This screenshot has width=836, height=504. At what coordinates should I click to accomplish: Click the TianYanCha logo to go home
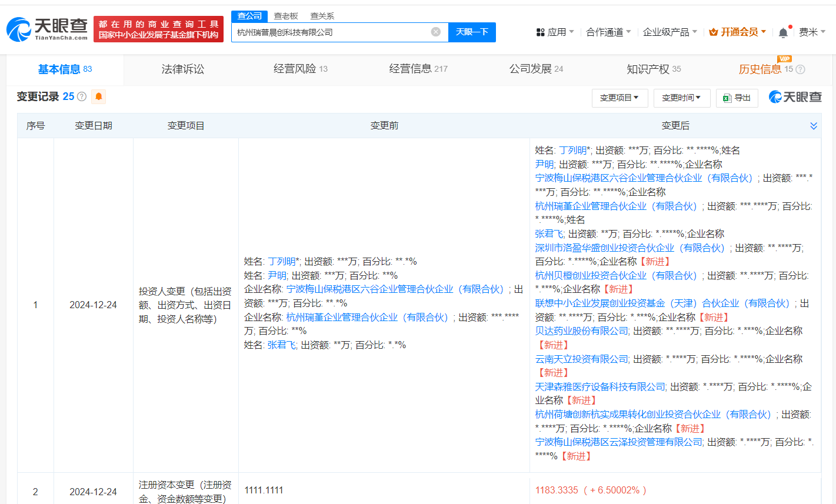click(x=47, y=29)
